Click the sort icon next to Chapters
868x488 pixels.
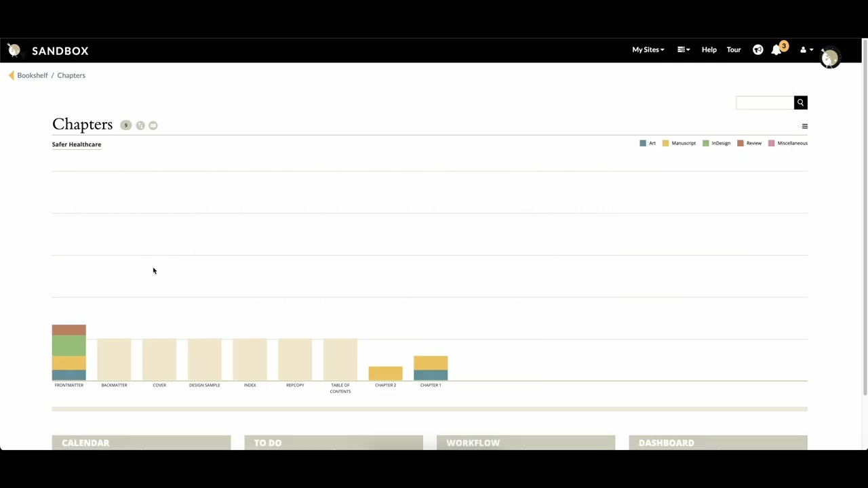tap(140, 125)
